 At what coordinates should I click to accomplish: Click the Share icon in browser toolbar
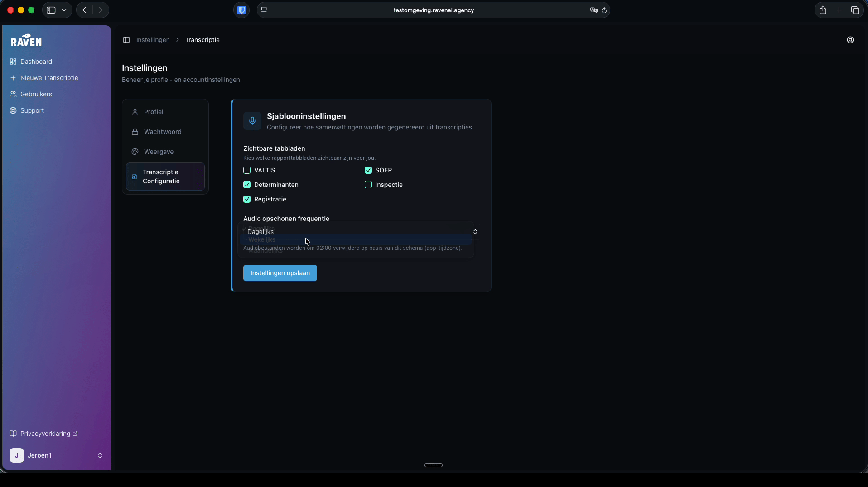pyautogui.click(x=823, y=10)
